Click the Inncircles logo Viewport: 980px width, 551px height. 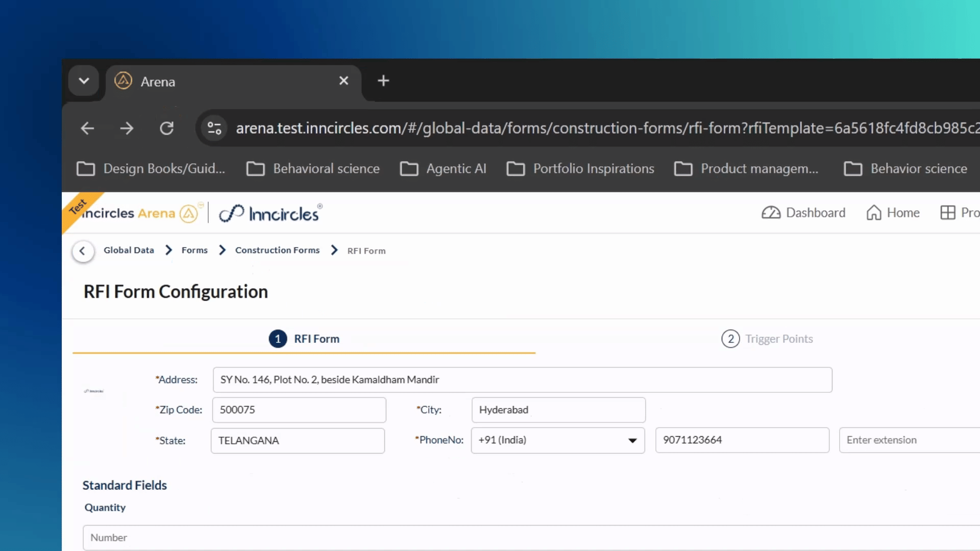tap(271, 213)
